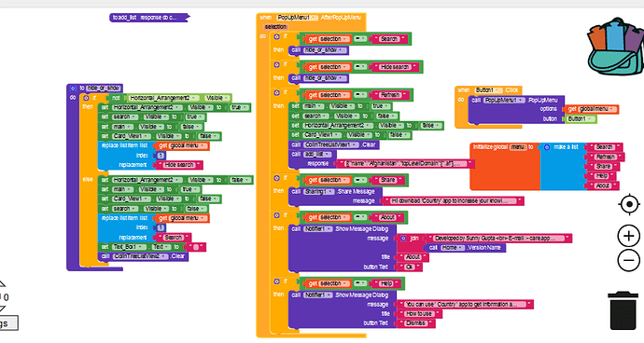Click 'About' string in make a list
This screenshot has height=343, width=644.
[603, 185]
